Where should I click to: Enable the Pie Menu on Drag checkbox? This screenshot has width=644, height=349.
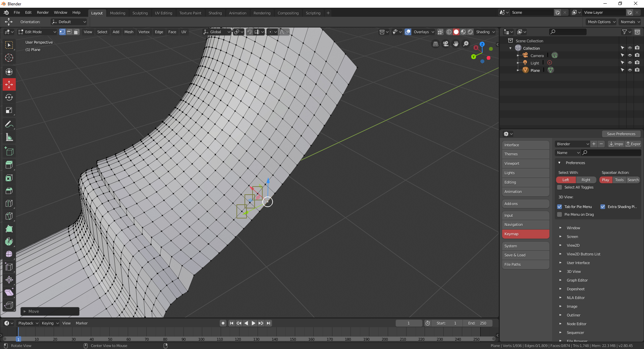click(559, 214)
